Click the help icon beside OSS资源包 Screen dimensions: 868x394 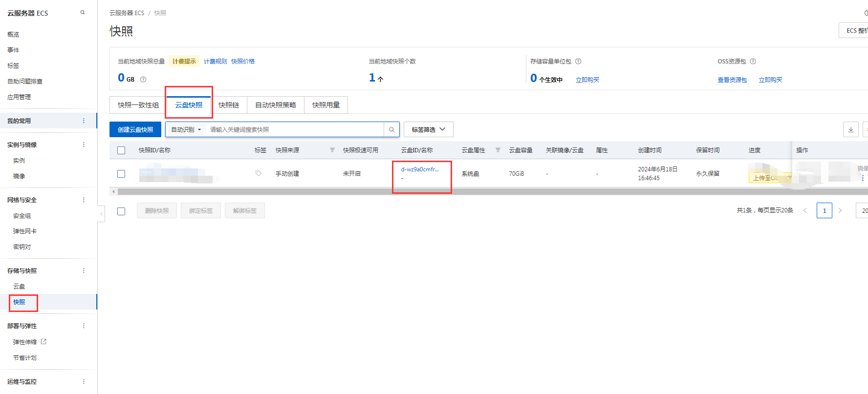coord(753,61)
